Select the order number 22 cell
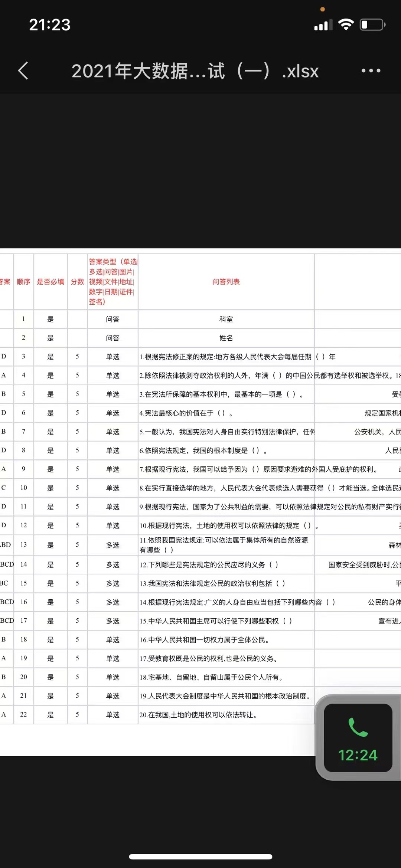The image size is (401, 868). (23, 715)
